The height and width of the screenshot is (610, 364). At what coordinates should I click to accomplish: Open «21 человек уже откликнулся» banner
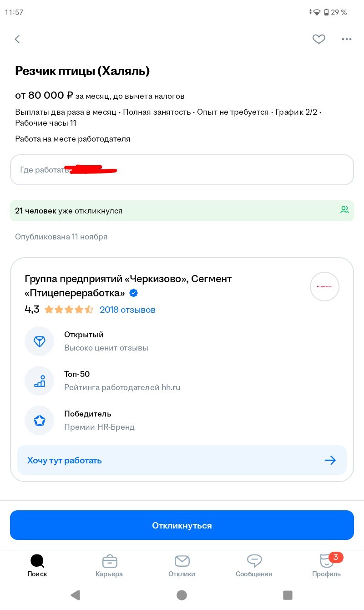[x=182, y=211]
